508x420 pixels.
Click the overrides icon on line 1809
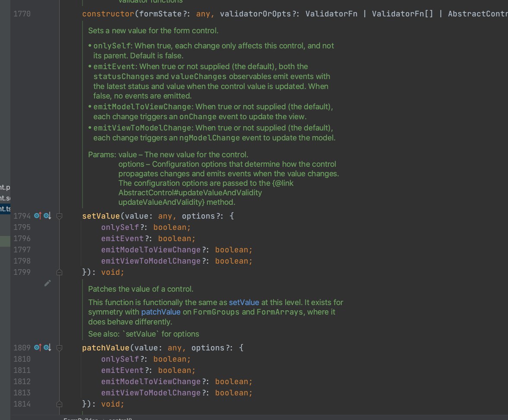(x=38, y=347)
